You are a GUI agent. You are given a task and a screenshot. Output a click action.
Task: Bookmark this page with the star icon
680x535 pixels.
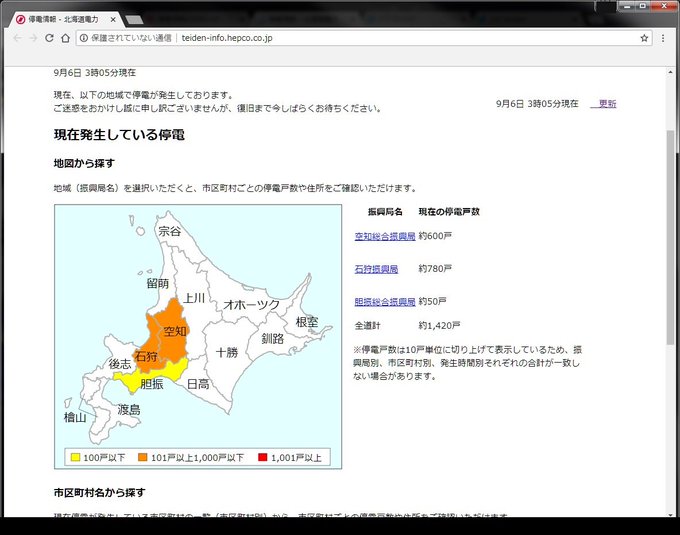(x=644, y=38)
